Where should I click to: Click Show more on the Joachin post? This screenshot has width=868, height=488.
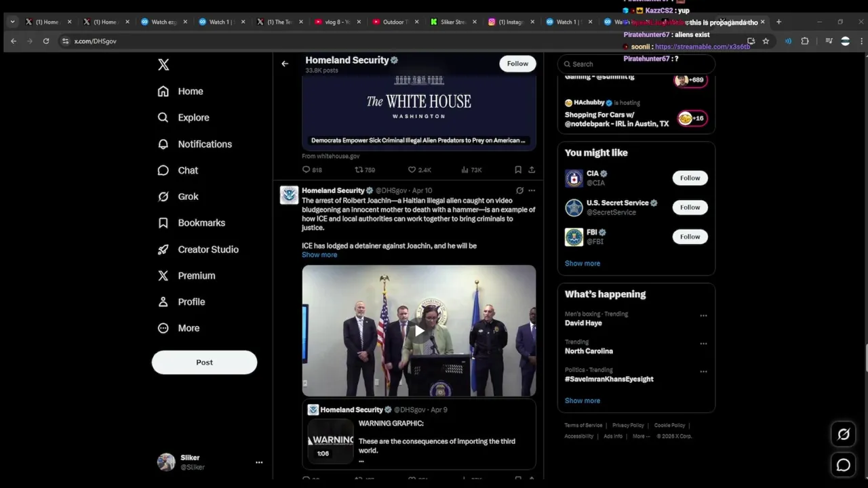319,255
